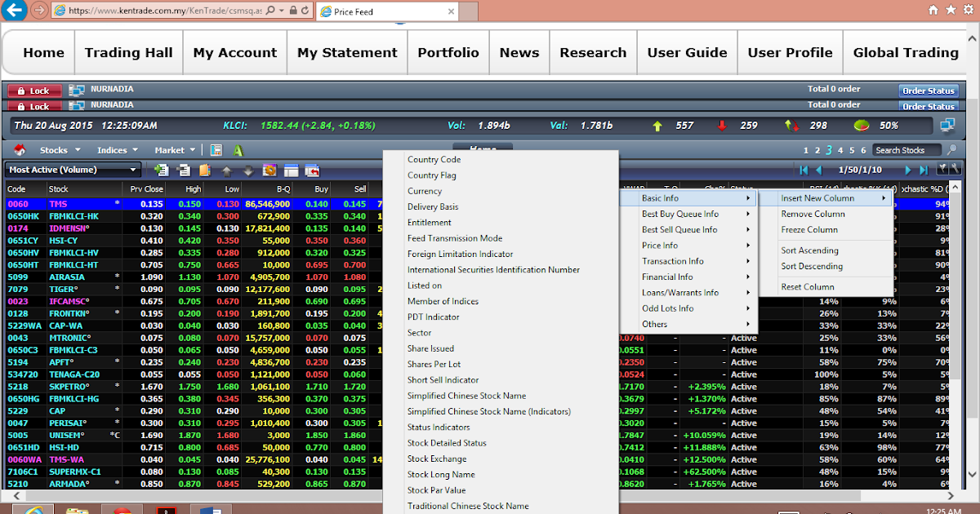Image resolution: width=980 pixels, height=514 pixels.
Task: Open the gear settings toolbar icon
Action: [x=269, y=170]
